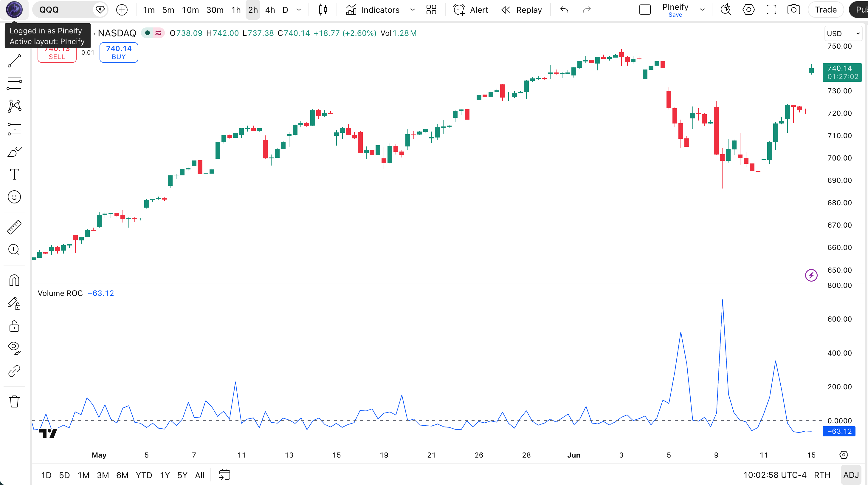Switch to the 5m interval
The width and height of the screenshot is (868, 485).
(168, 10)
